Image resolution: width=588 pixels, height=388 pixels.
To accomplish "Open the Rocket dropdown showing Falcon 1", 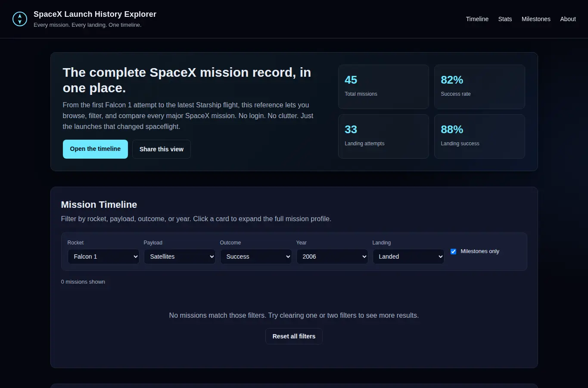I will (103, 257).
